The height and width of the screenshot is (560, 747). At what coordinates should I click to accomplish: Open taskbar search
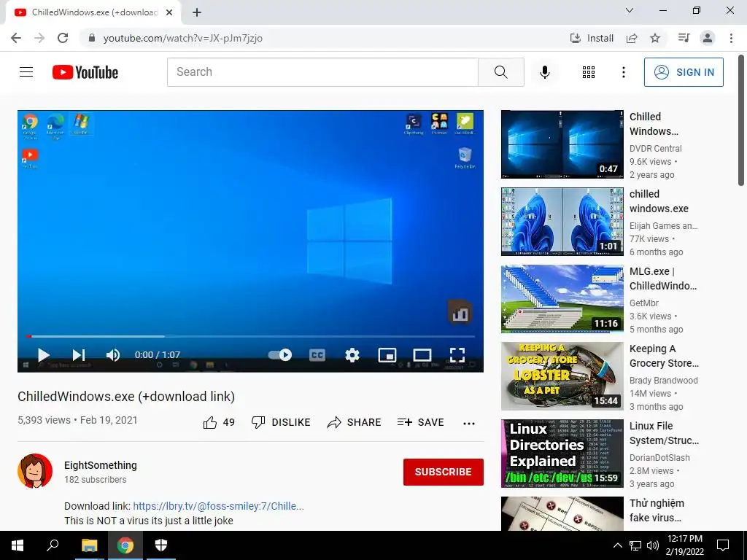point(53,545)
